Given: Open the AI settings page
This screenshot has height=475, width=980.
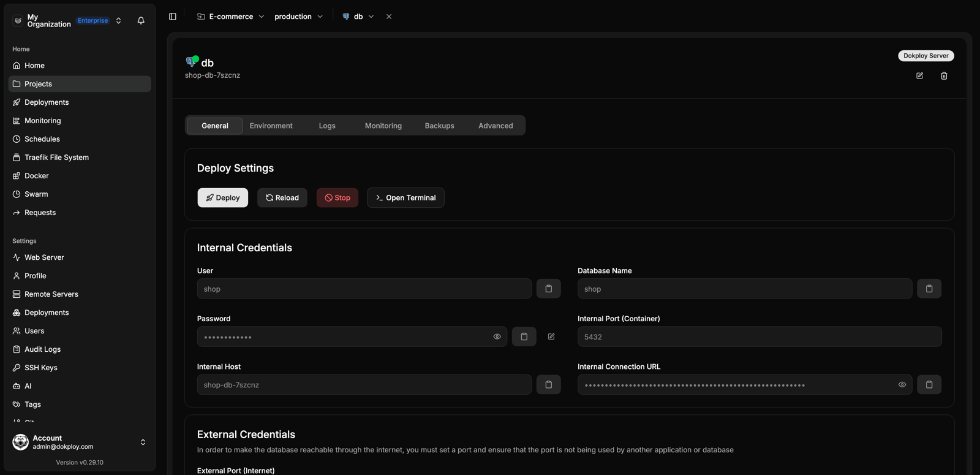Looking at the screenshot, I should click(x=80, y=386).
